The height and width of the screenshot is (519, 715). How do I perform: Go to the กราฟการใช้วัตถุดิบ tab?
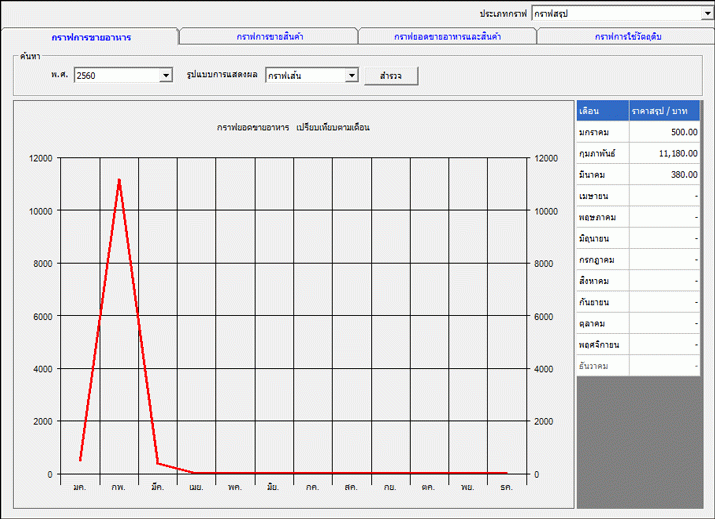click(626, 37)
